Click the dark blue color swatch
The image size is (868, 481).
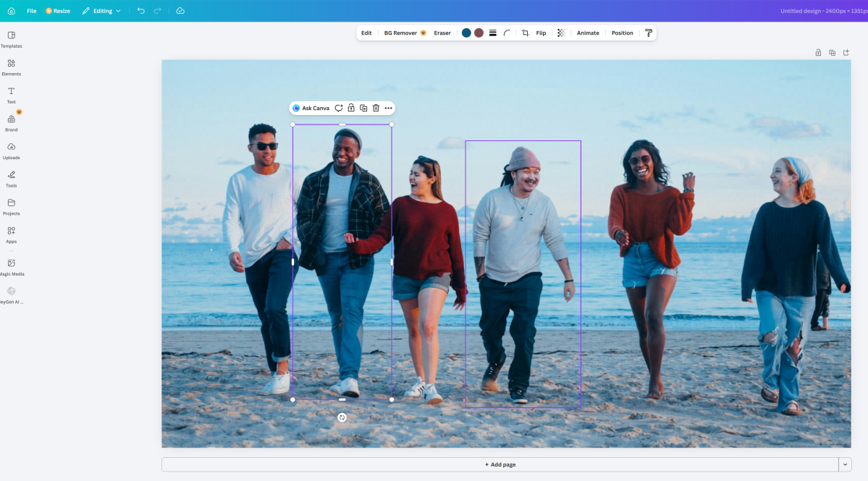[466, 33]
